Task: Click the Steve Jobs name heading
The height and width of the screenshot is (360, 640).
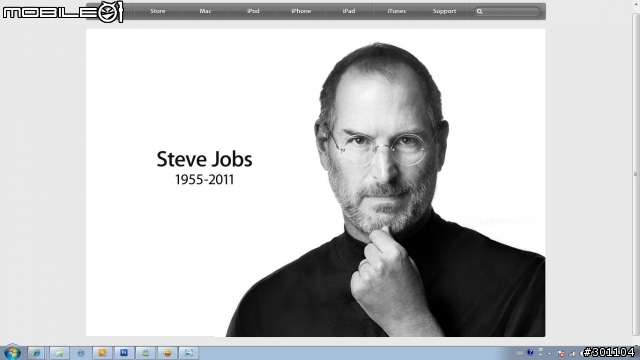Action: (204, 159)
